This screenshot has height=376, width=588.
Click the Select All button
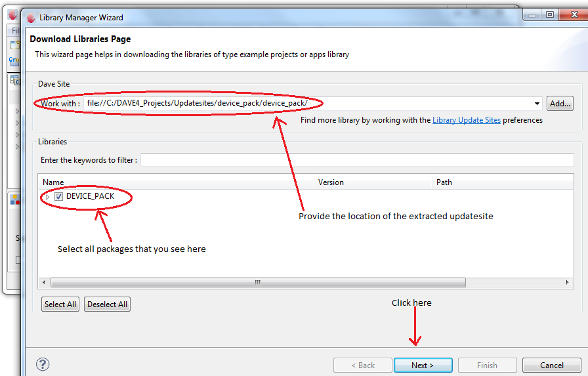click(60, 304)
